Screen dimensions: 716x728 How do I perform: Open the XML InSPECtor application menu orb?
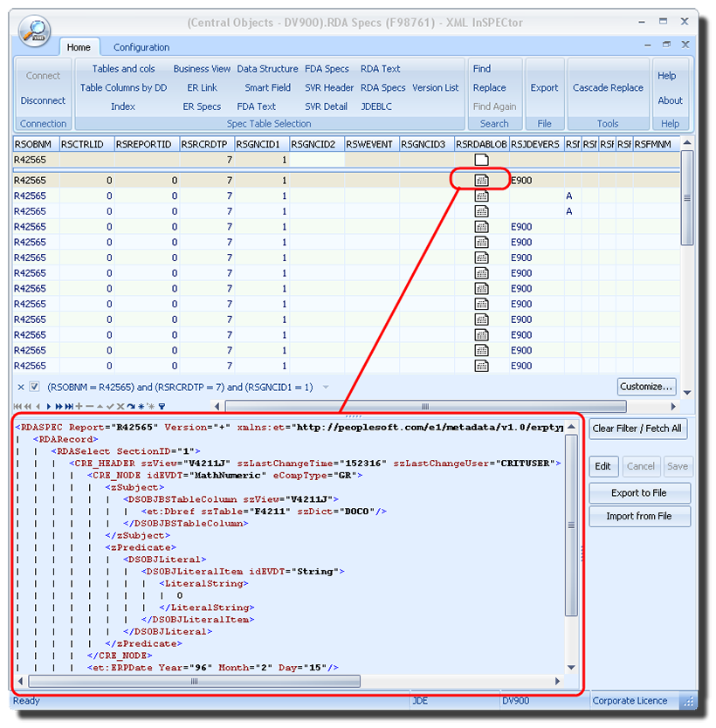pyautogui.click(x=34, y=31)
